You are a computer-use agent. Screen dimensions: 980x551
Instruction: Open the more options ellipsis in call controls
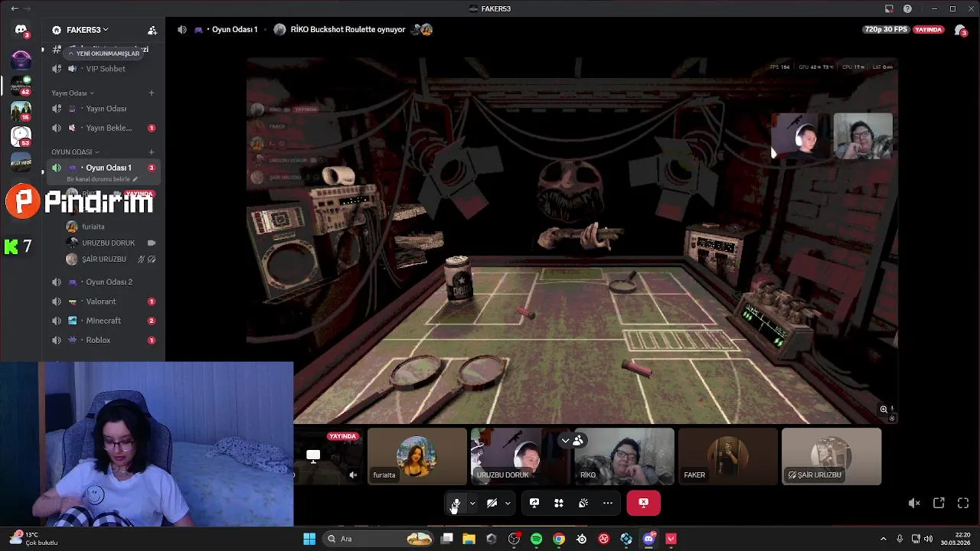pos(608,503)
